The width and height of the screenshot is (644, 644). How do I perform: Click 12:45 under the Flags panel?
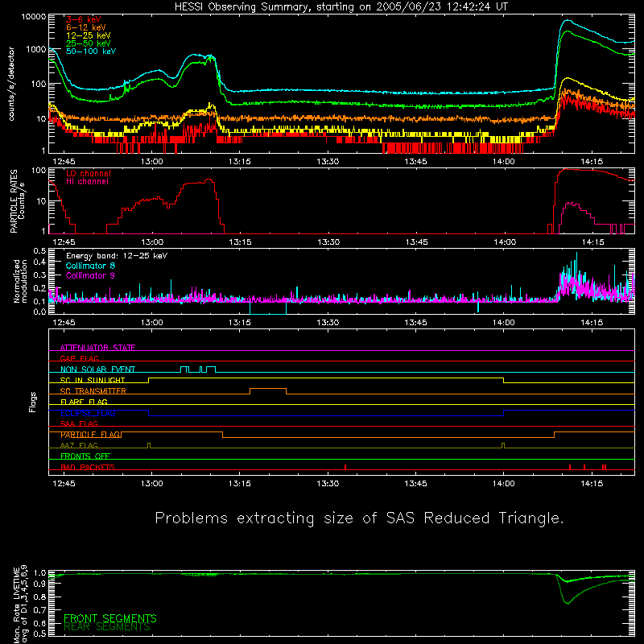pos(64,484)
